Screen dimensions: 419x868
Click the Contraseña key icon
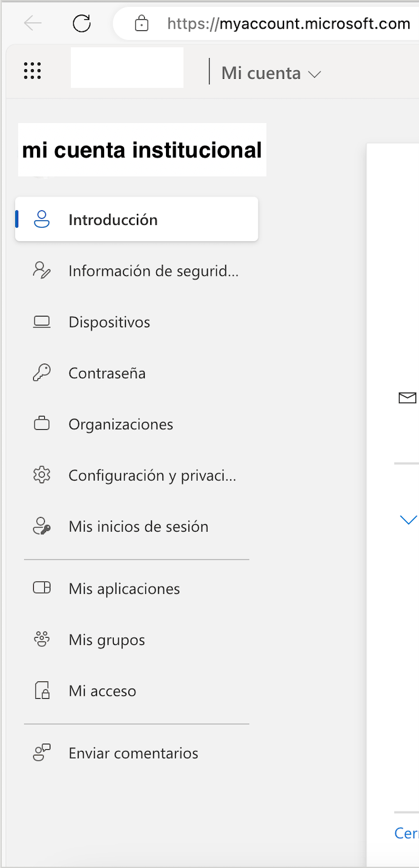tap(41, 373)
